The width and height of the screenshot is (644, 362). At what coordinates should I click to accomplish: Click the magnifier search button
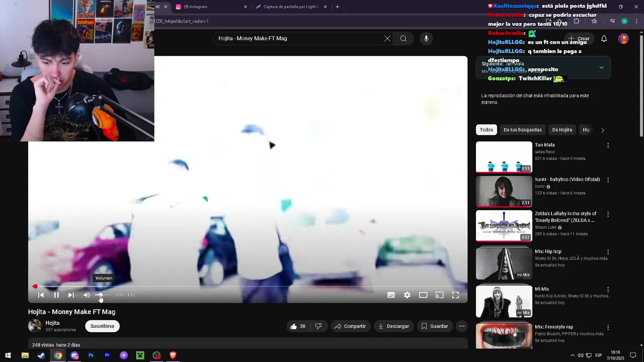[404, 39]
